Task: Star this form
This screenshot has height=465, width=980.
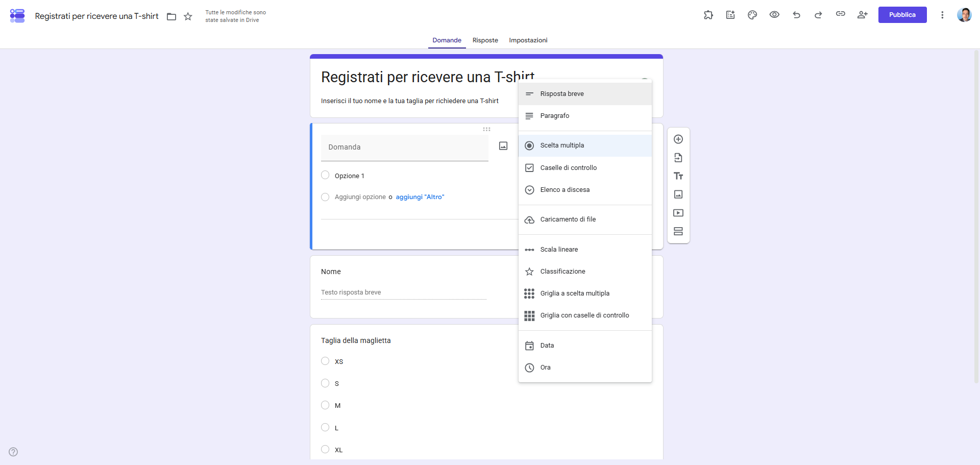Action: tap(188, 16)
